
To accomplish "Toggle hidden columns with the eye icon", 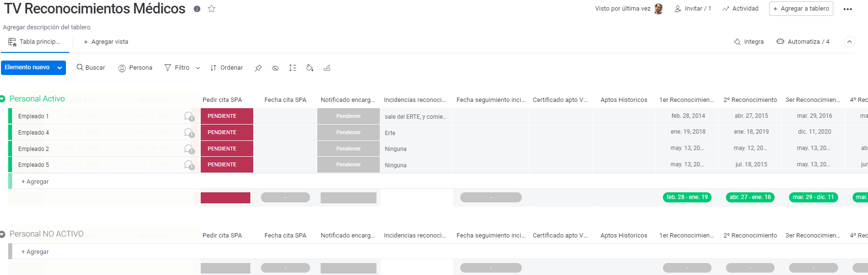I will (x=275, y=68).
